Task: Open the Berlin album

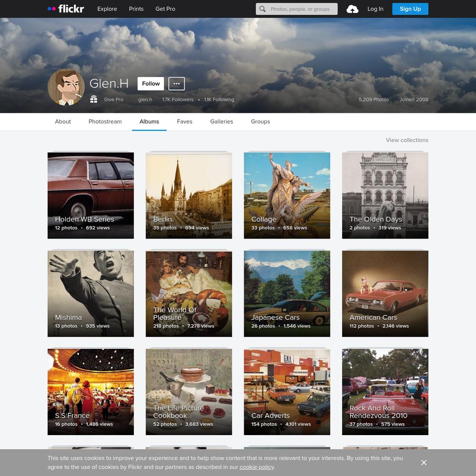Action: click(x=188, y=196)
